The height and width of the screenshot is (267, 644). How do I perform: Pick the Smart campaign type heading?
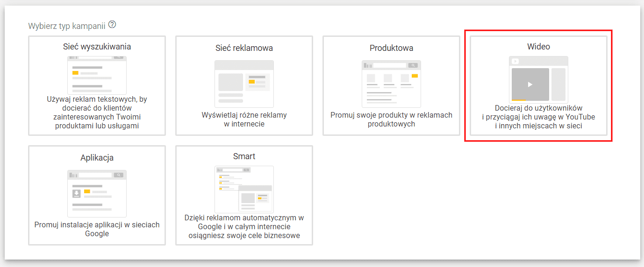(x=244, y=156)
